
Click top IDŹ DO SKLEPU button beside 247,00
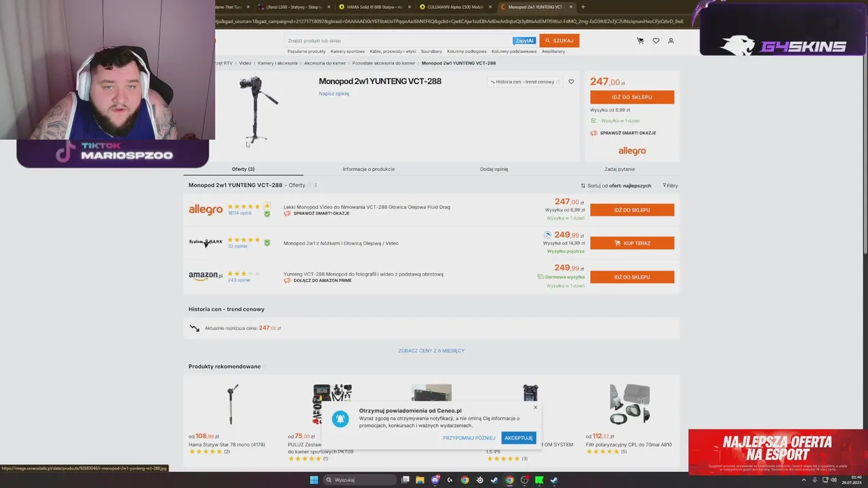coord(632,97)
